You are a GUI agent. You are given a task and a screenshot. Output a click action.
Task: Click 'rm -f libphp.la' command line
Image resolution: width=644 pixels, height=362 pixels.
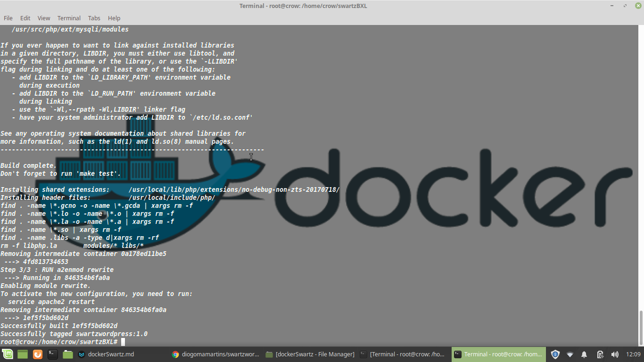(x=72, y=246)
